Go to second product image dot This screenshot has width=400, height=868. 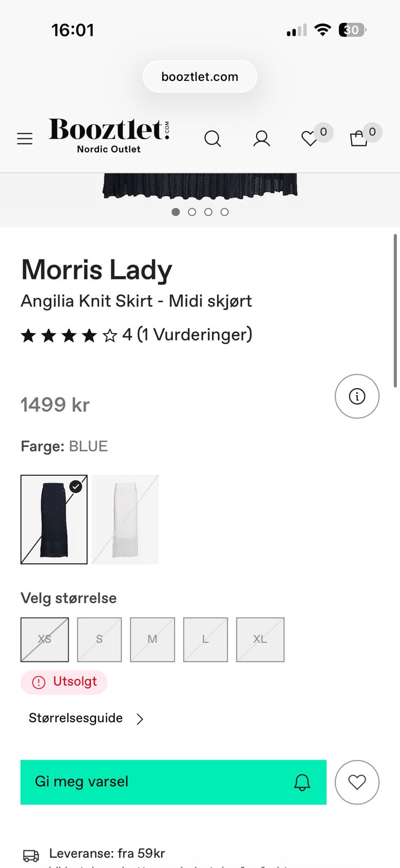pos(192,212)
